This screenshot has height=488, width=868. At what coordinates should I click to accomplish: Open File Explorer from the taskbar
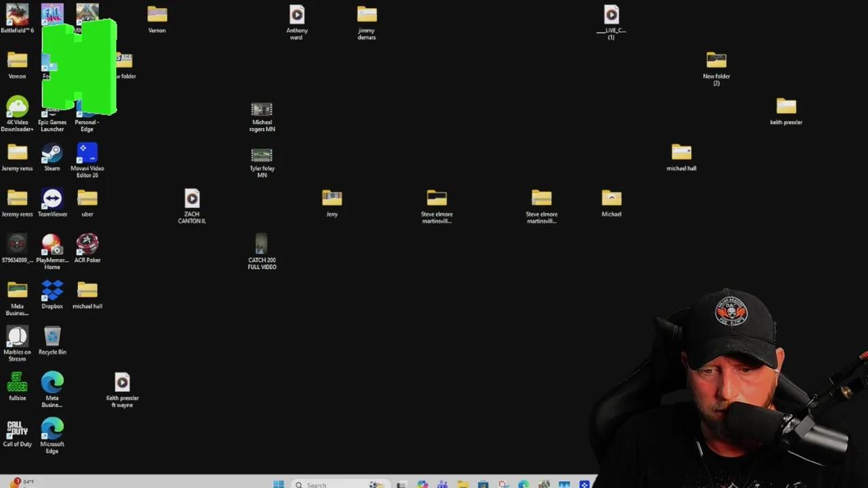click(x=462, y=484)
